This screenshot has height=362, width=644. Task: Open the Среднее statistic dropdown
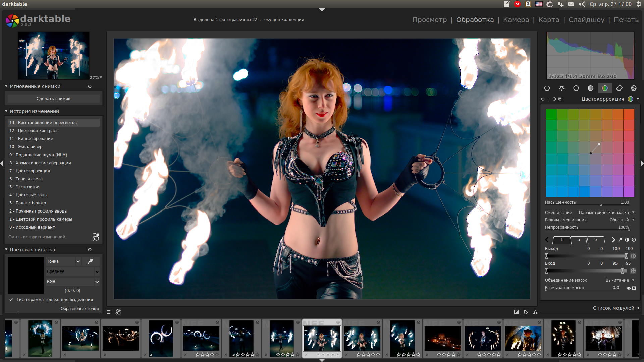(x=73, y=271)
